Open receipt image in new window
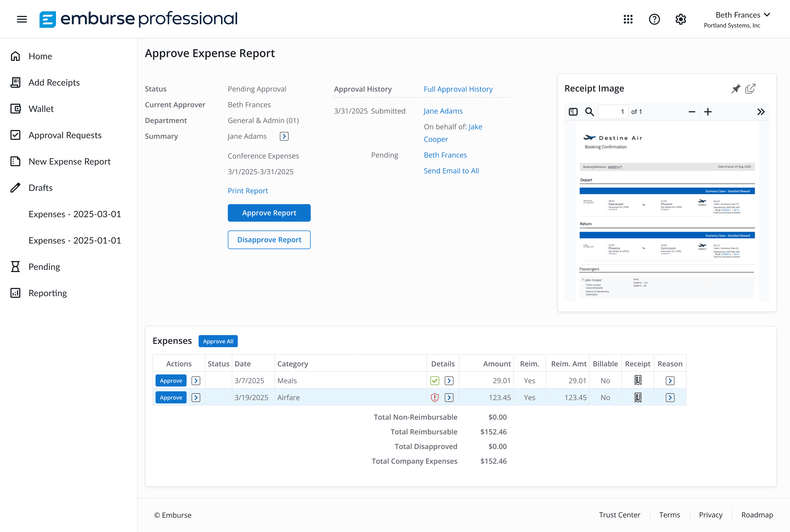790x532 pixels. 750,89
